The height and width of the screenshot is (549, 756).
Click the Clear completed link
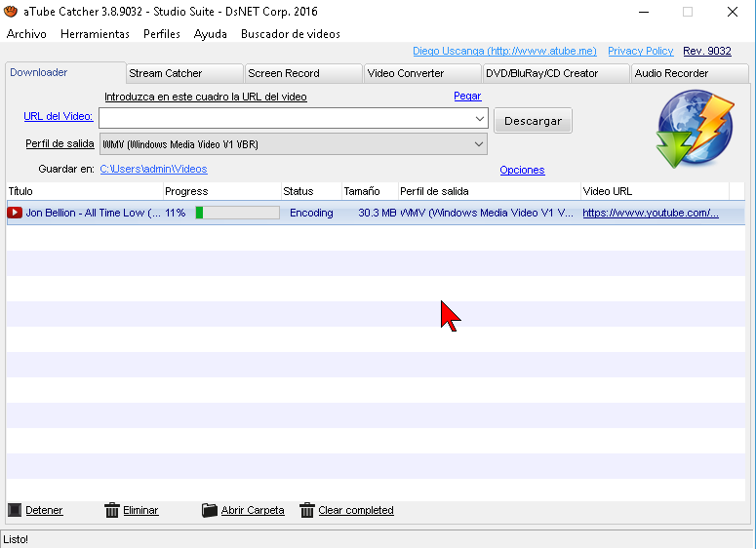(356, 510)
